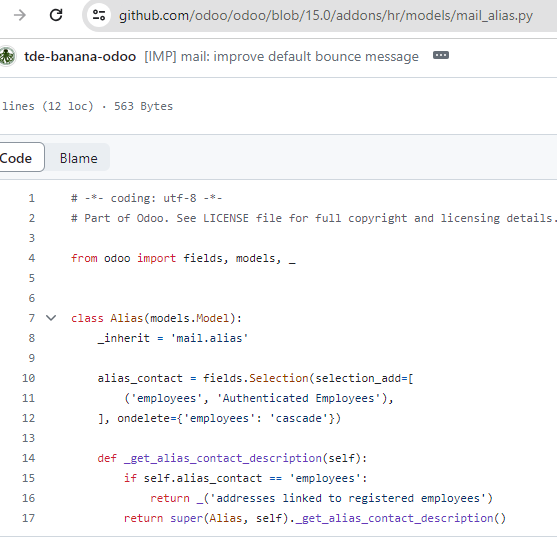
Task: Click the tde-banana-odoo avatar image
Action: click(x=6, y=56)
